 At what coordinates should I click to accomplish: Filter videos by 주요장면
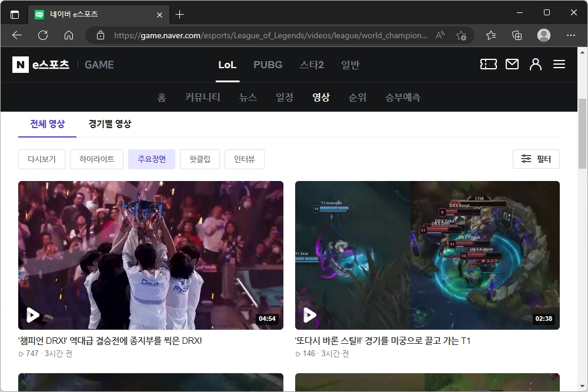(x=152, y=159)
